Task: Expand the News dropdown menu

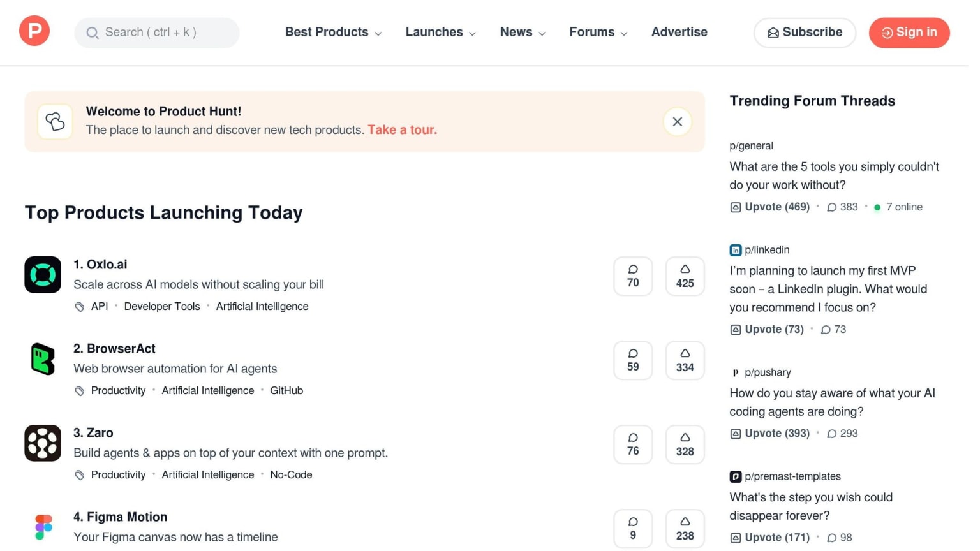Action: [523, 32]
